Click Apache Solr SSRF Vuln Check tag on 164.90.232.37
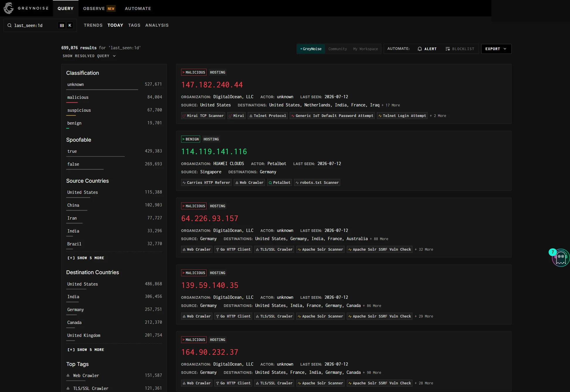The width and height of the screenshot is (570, 392). tap(380, 383)
